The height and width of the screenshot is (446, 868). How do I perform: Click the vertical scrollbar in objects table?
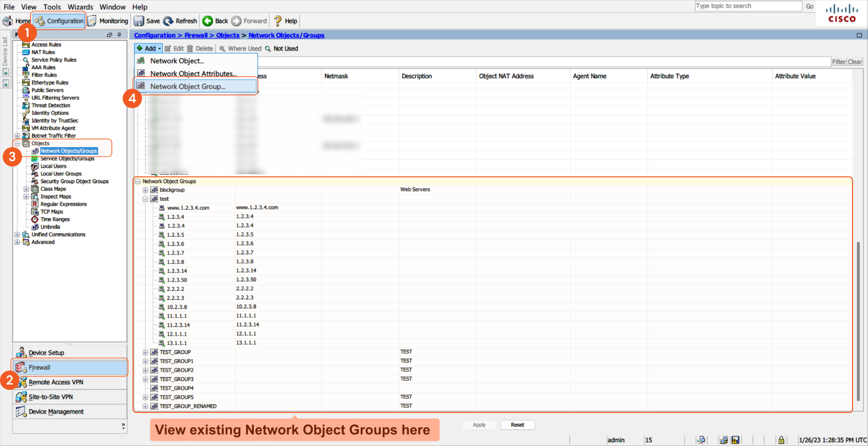(x=858, y=321)
